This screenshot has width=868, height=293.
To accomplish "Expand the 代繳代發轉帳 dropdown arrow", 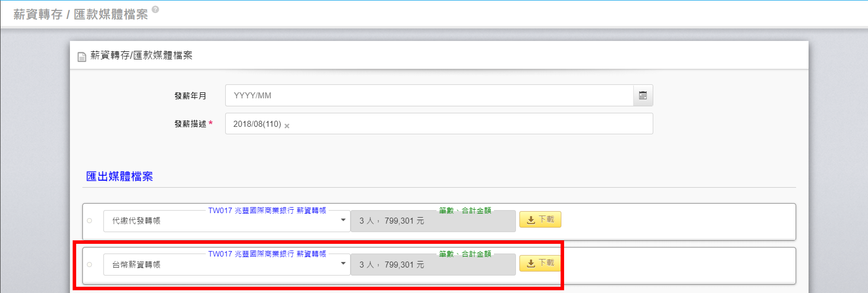I will pyautogui.click(x=343, y=220).
